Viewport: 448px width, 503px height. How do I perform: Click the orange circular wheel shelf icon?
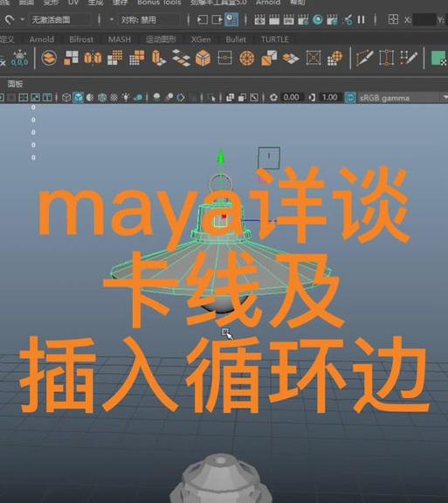coord(247,58)
